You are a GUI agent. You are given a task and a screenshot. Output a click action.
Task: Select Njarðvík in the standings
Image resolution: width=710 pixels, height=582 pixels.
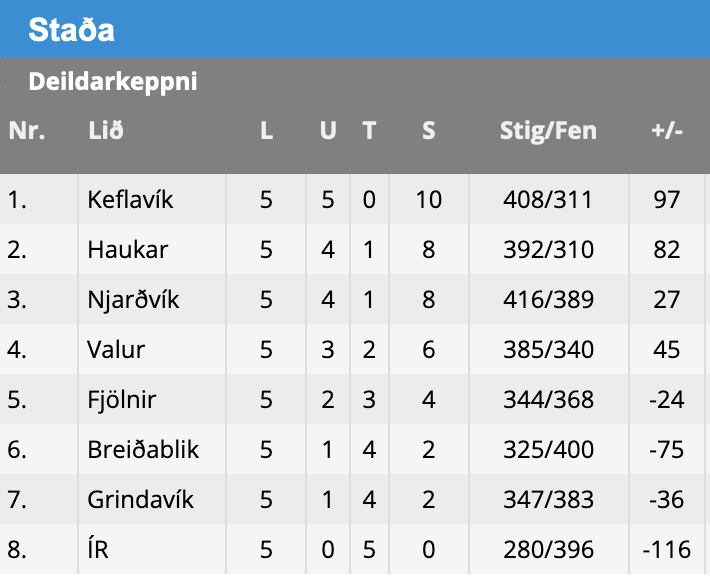pos(133,299)
